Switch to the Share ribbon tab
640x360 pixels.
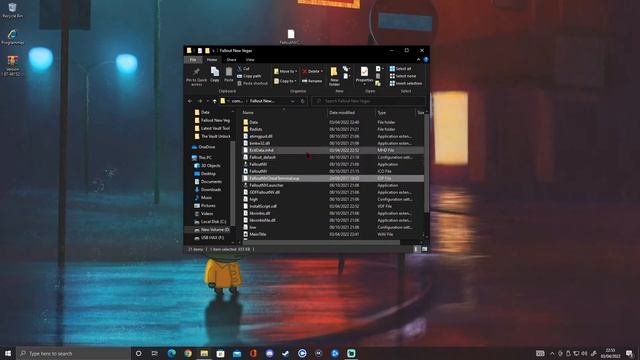point(231,60)
